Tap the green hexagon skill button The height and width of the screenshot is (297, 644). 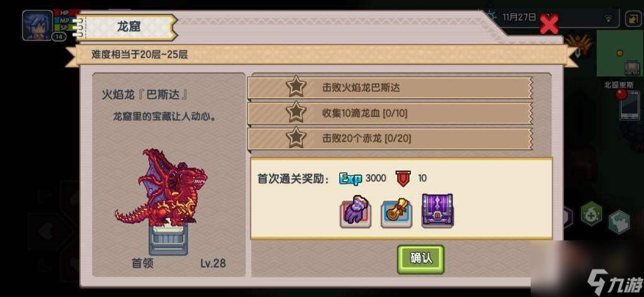click(x=591, y=213)
